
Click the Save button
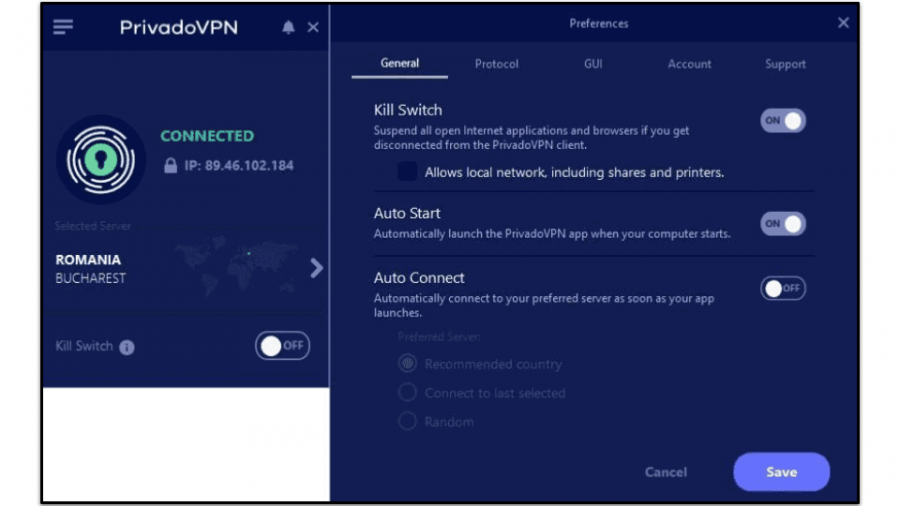[781, 472]
